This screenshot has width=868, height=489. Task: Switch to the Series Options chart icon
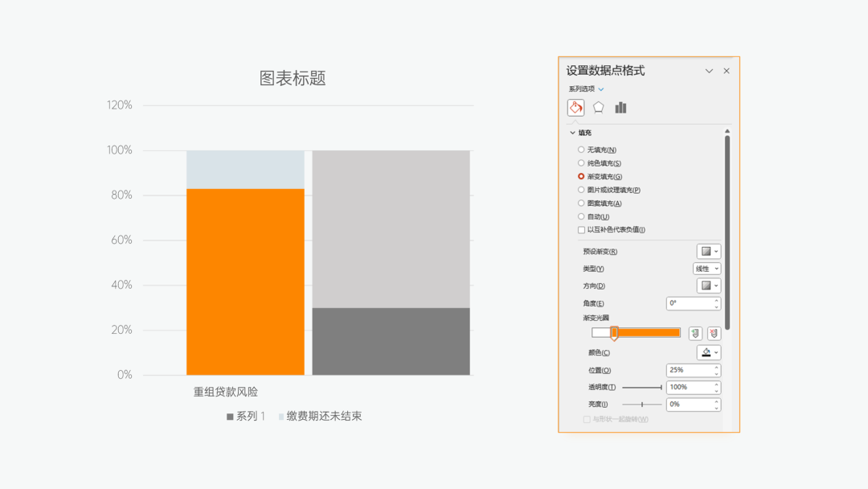(x=620, y=107)
